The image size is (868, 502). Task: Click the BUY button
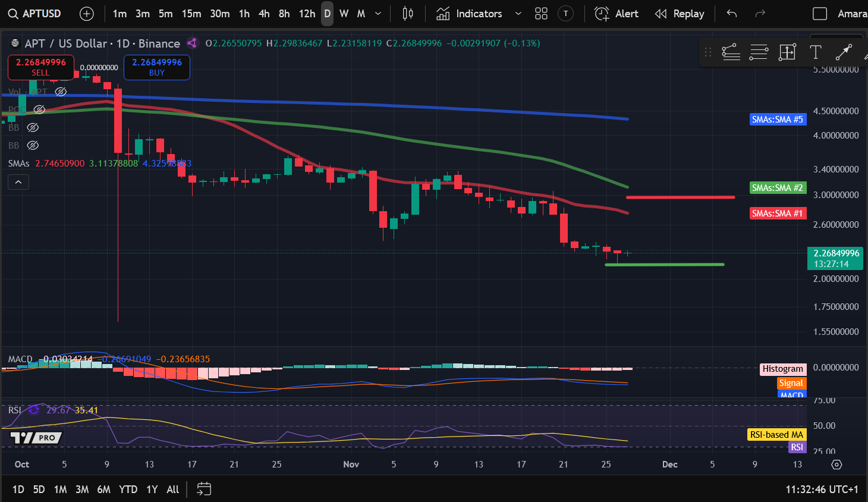pyautogui.click(x=156, y=67)
